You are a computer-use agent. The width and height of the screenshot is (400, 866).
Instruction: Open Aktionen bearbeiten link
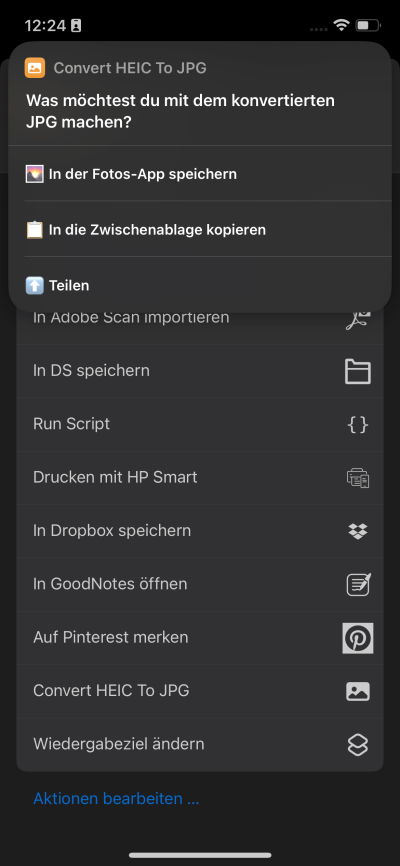(x=116, y=799)
